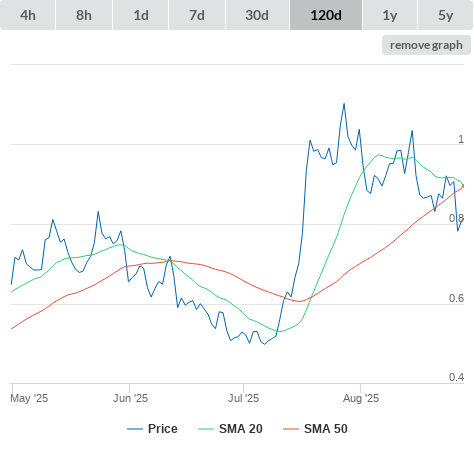Select the 4h time range tab
Image resolution: width=474 pixels, height=455 pixels.
[28, 15]
